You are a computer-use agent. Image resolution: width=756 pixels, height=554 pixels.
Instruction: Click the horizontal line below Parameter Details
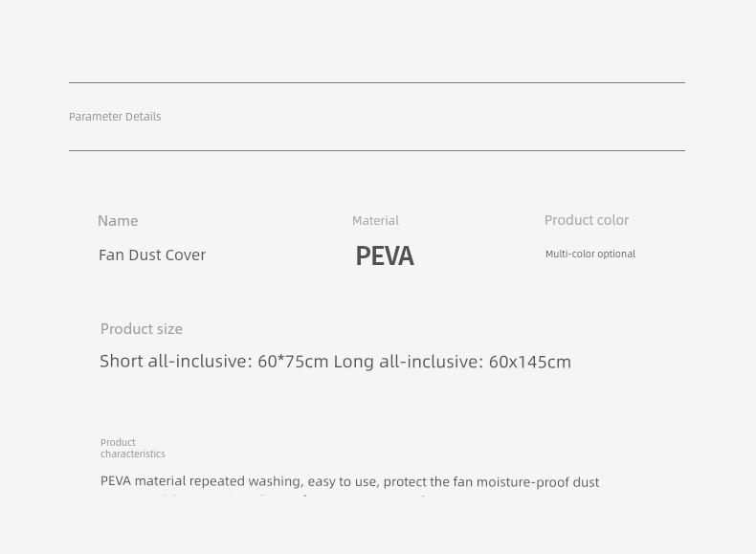pyautogui.click(x=377, y=151)
